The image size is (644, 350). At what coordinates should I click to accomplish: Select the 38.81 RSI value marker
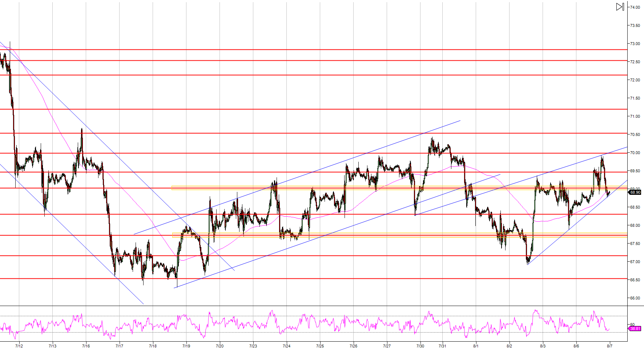(635, 329)
